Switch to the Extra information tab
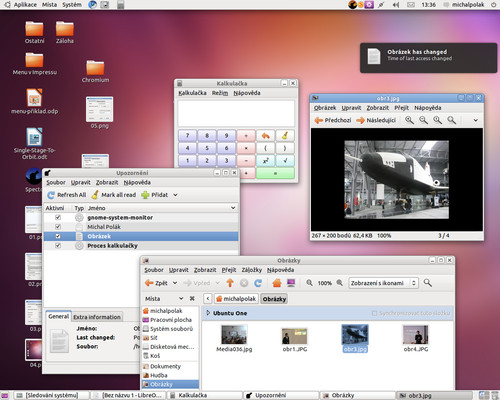 (97, 317)
